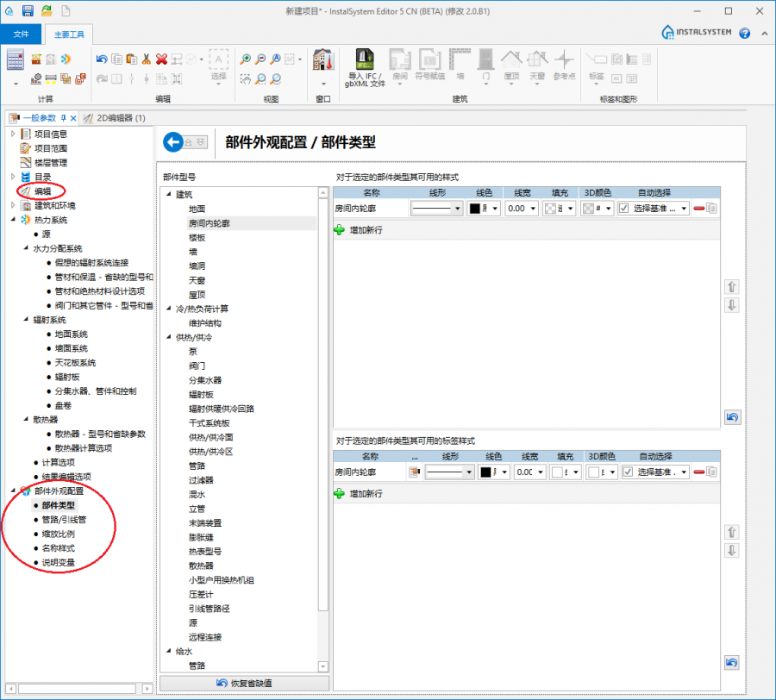Screen dimensions: 776x700
Task: Click the label icon in the label styles row
Action: pos(414,472)
